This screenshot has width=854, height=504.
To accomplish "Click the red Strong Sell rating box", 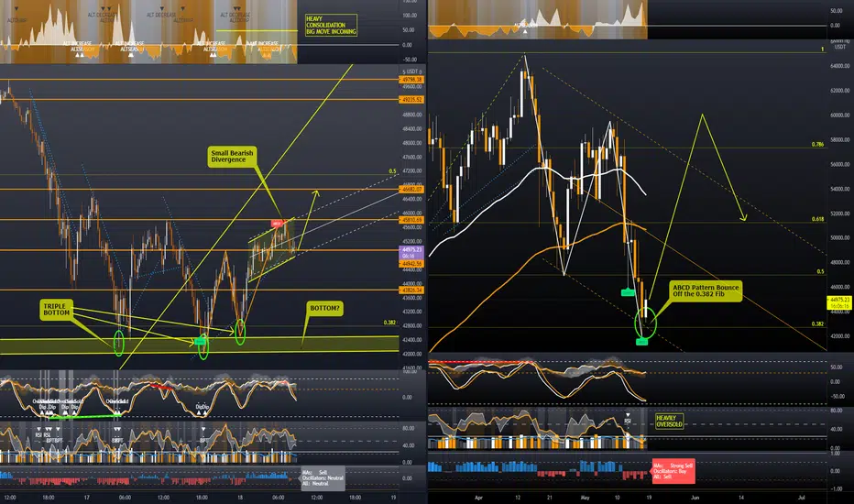I will coord(673,471).
